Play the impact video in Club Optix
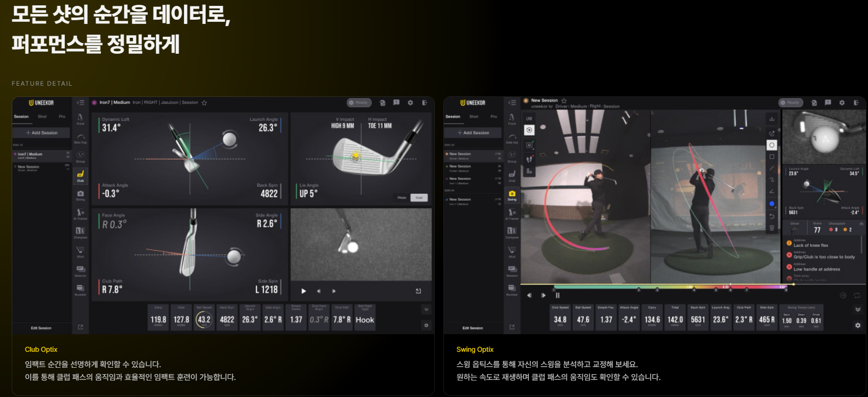This screenshot has width=868, height=397. point(304,291)
